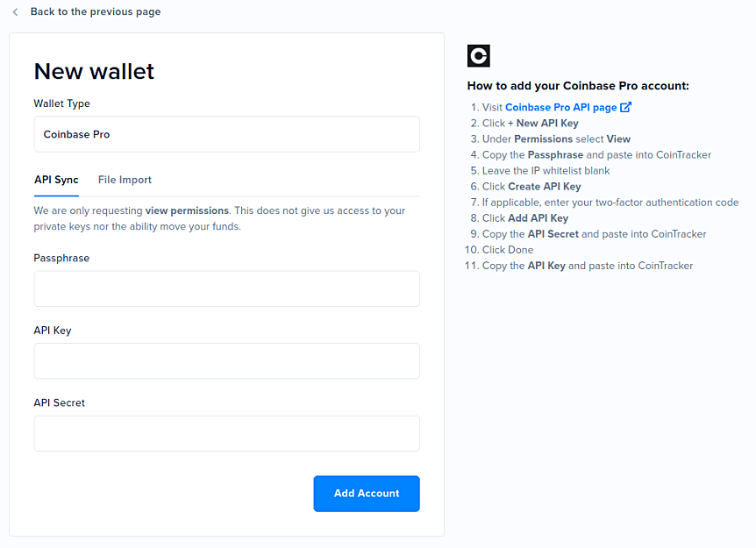Focus the API Key input field
The width and height of the screenshot is (756, 548).
tap(226, 360)
